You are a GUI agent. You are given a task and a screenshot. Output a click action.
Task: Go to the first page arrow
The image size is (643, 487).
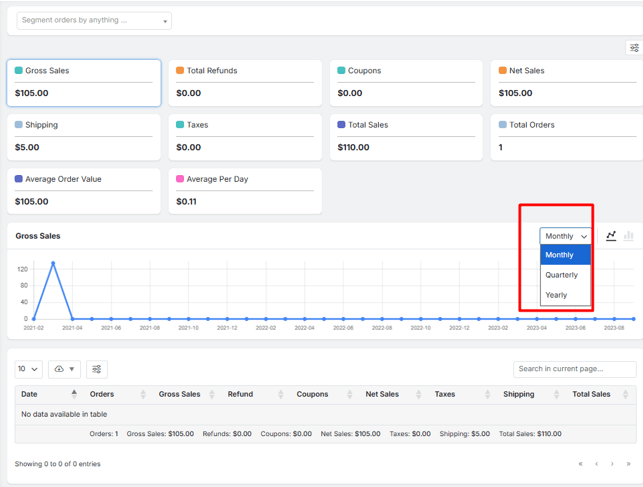(580, 464)
